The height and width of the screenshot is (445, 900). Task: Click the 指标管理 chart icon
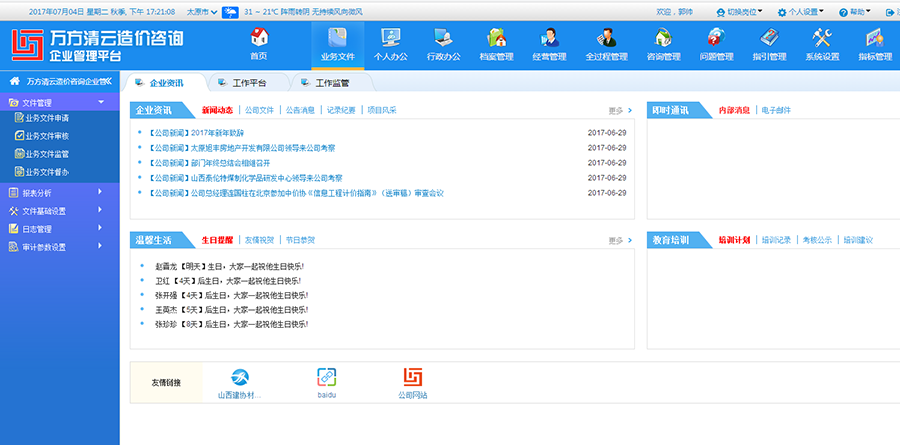[876, 39]
